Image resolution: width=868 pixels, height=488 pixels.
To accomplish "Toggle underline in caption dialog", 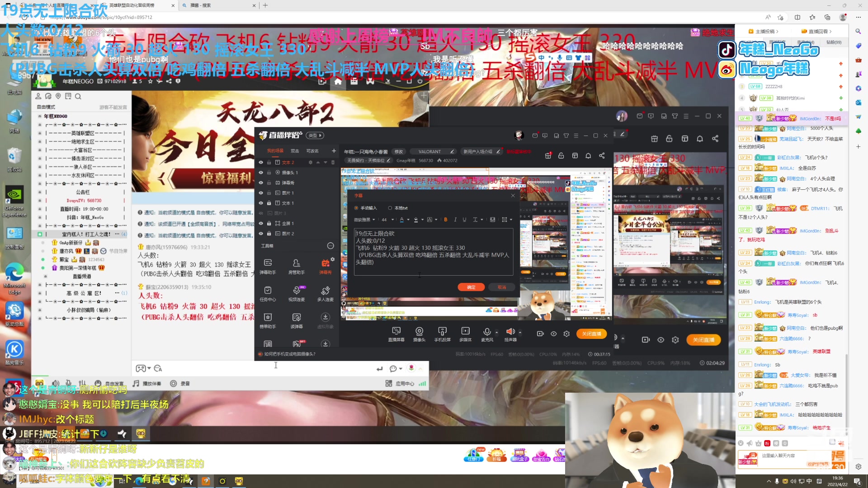I will [464, 220].
